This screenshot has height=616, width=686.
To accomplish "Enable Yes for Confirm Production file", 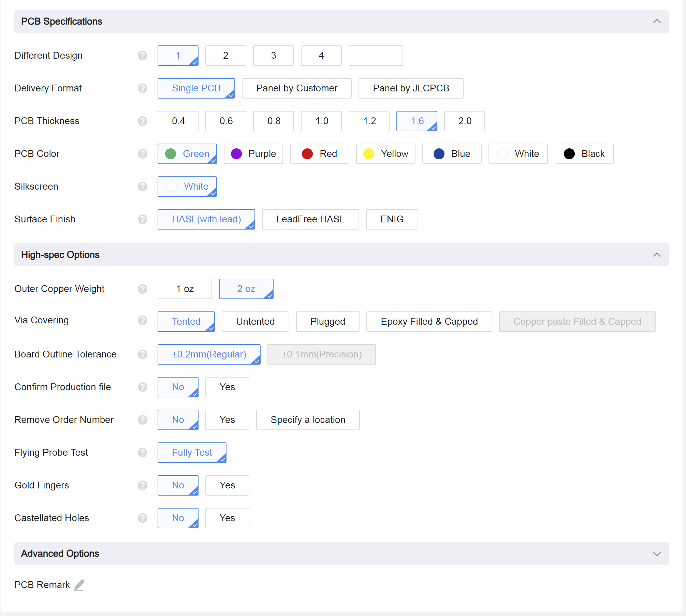I will (x=227, y=387).
